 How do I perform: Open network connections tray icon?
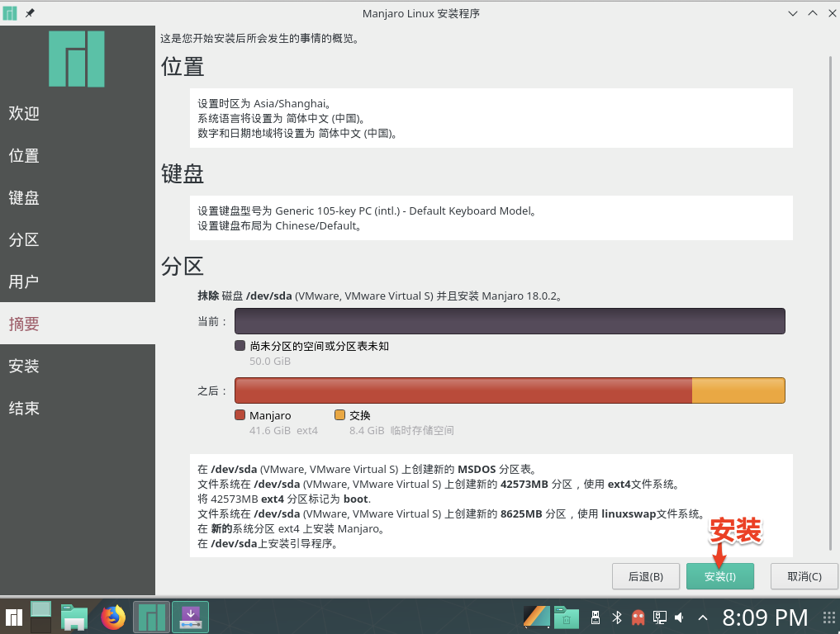659,617
